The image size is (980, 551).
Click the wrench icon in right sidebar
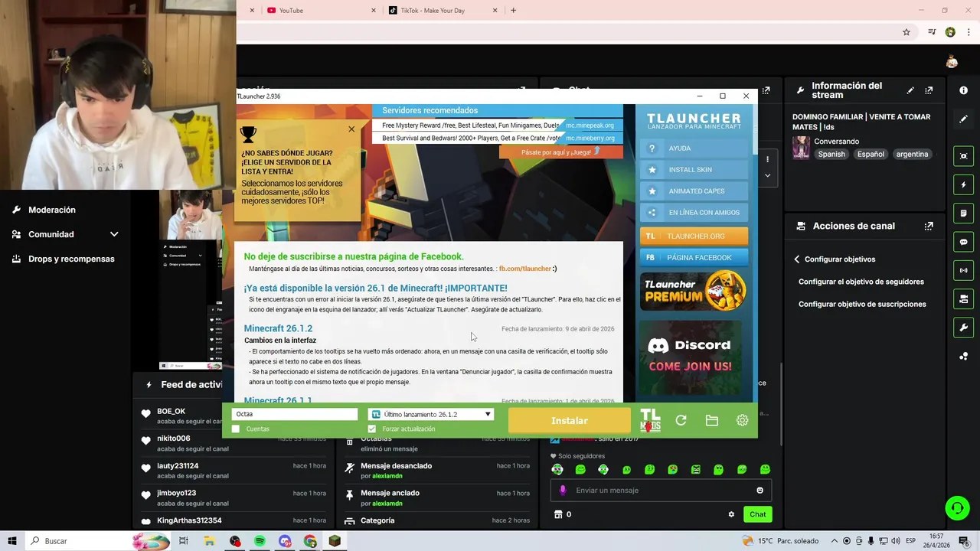[963, 328]
